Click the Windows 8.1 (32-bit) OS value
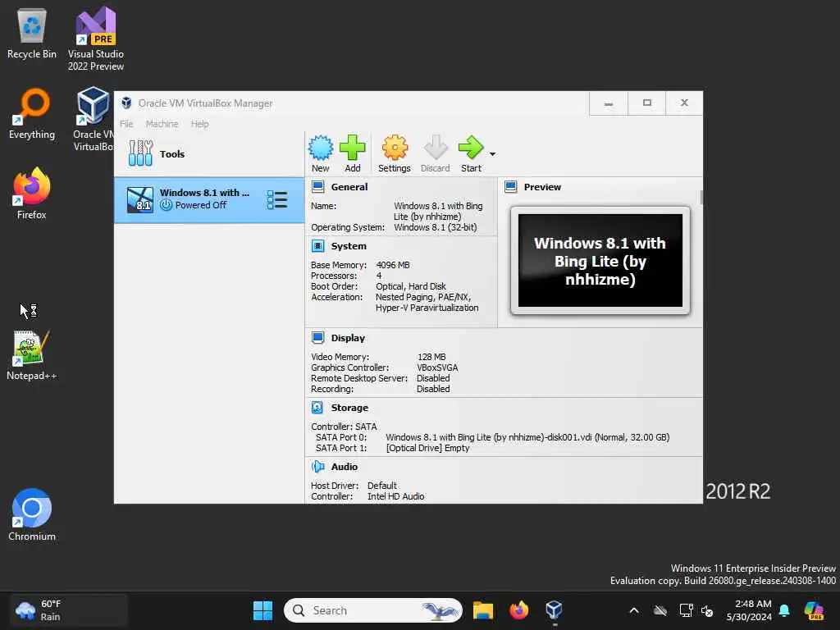This screenshot has width=840, height=630. coord(435,227)
